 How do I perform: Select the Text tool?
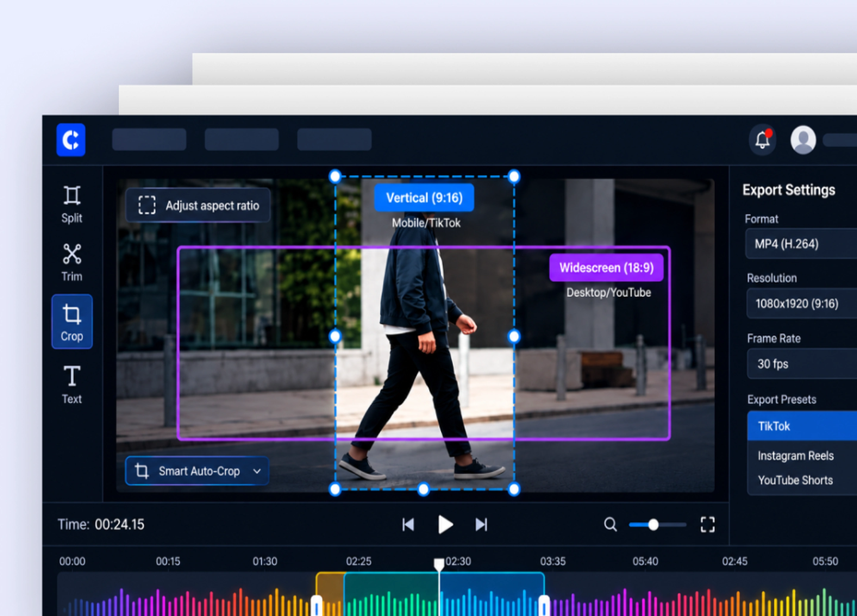pos(72,384)
